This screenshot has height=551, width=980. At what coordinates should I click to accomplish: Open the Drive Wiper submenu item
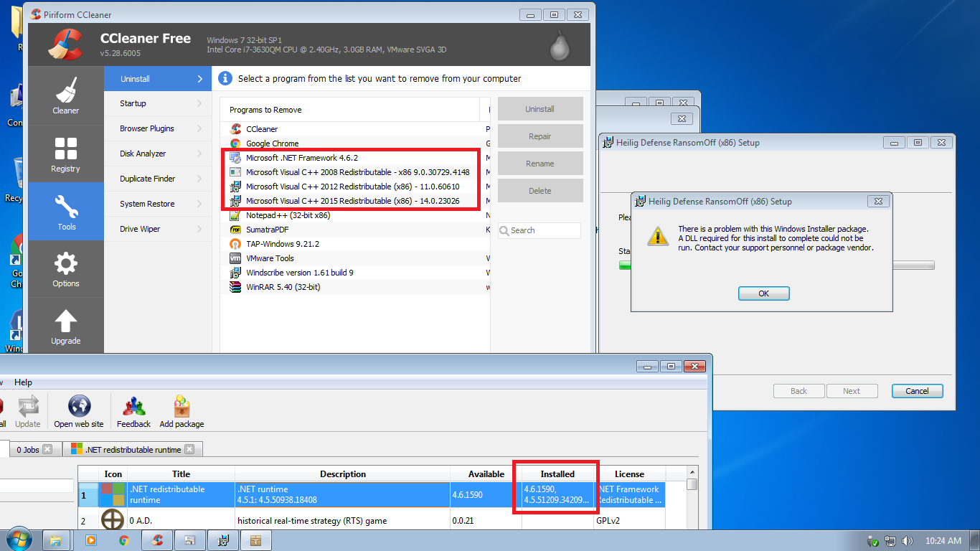(x=158, y=229)
